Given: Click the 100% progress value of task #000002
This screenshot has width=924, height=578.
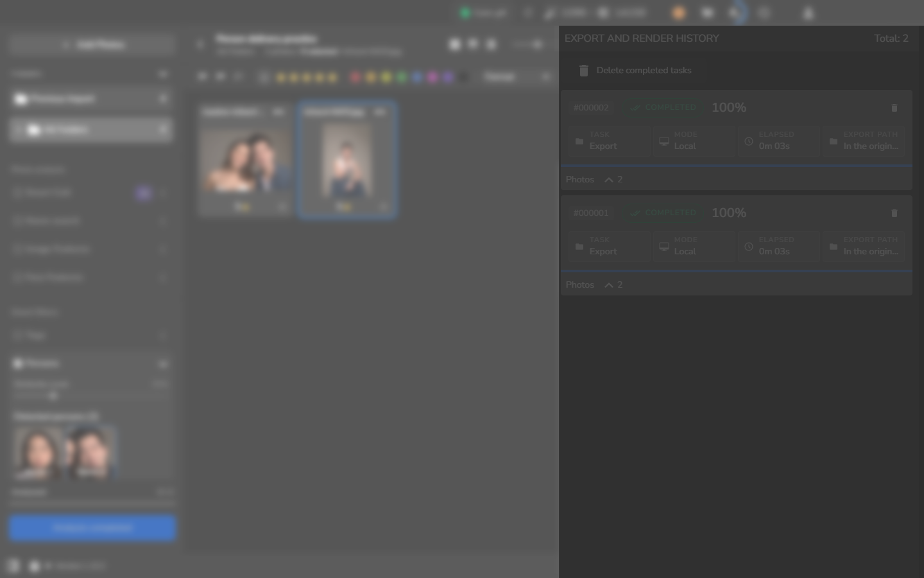Looking at the screenshot, I should click(x=729, y=108).
